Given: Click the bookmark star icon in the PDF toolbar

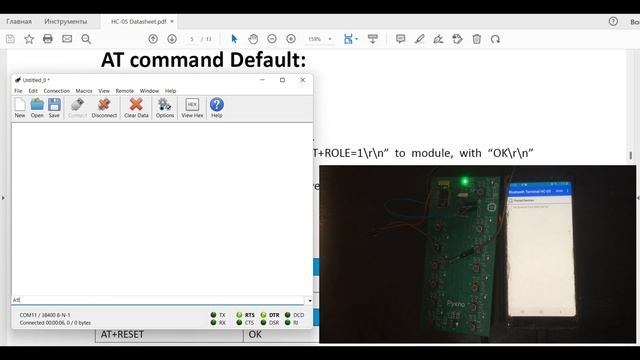Looking at the screenshot, I should (x=29, y=39).
